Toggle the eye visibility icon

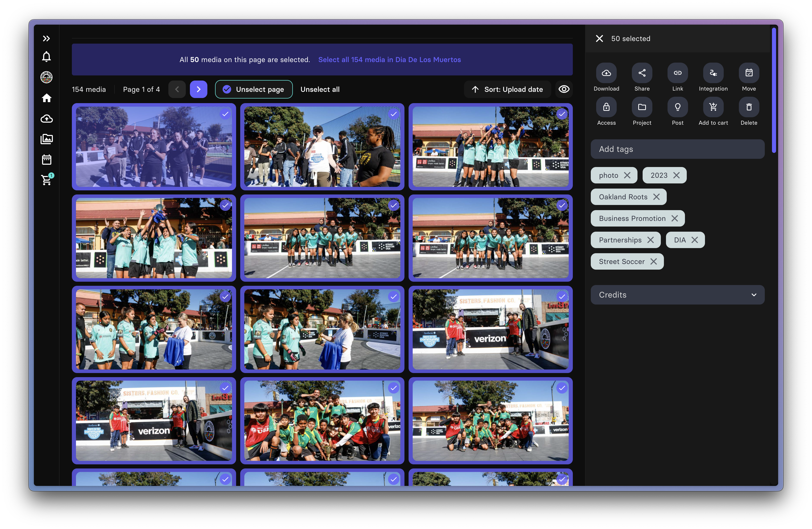click(564, 89)
